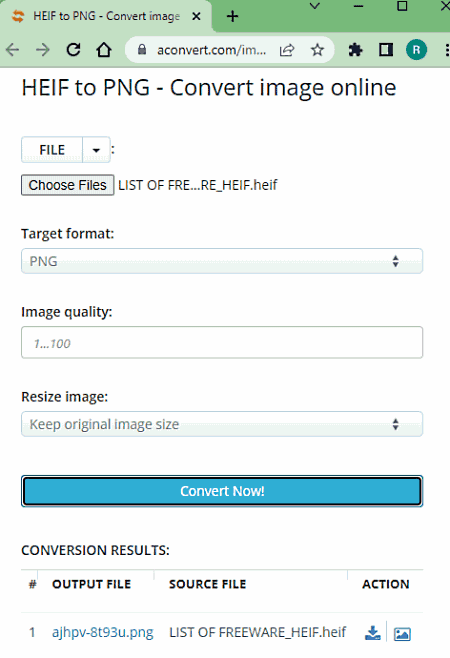Screen dimensions: 450x658
Task: Click the Convert Now! button
Action: point(222,491)
